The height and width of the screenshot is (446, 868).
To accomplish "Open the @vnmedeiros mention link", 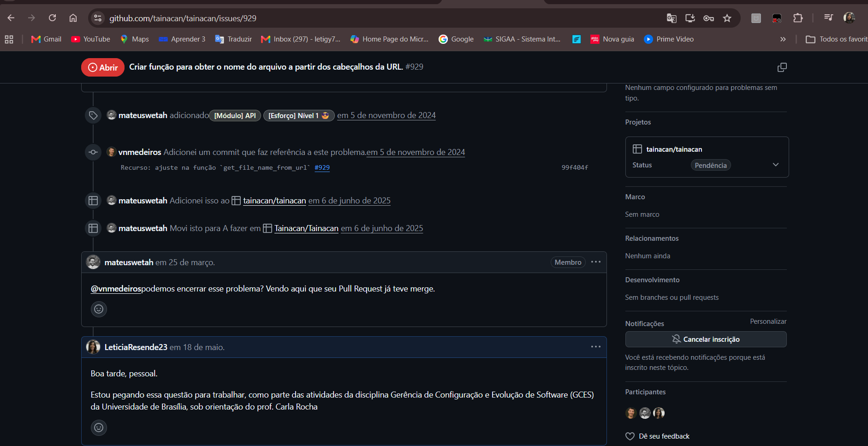I will [x=116, y=289].
